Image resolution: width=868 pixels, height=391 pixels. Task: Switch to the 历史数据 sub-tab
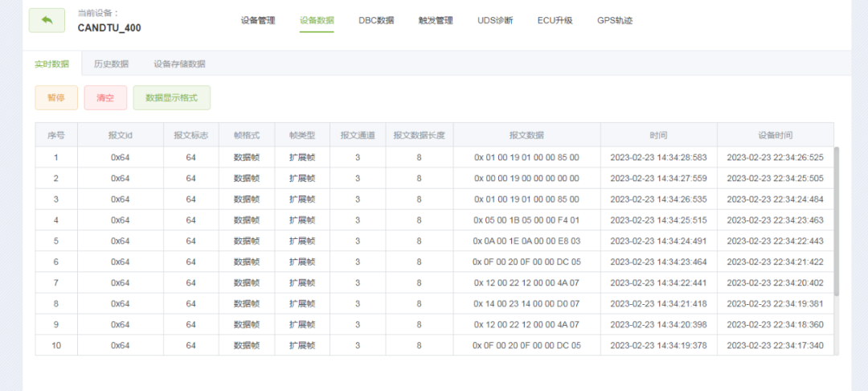[111, 64]
